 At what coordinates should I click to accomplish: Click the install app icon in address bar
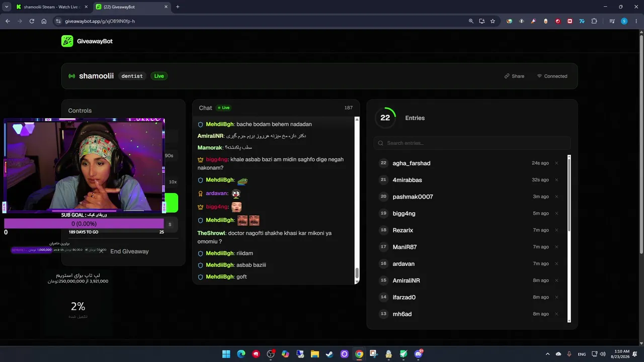(482, 21)
